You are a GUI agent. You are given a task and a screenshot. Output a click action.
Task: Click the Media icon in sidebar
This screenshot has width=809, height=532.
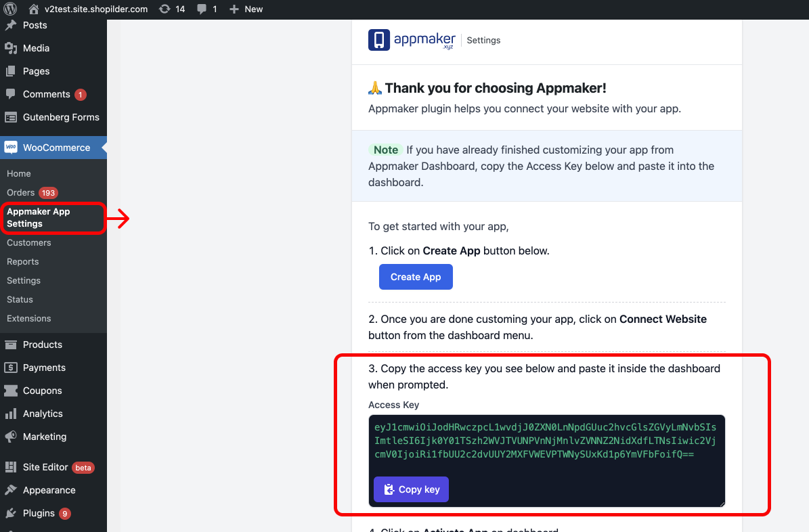[11, 48]
